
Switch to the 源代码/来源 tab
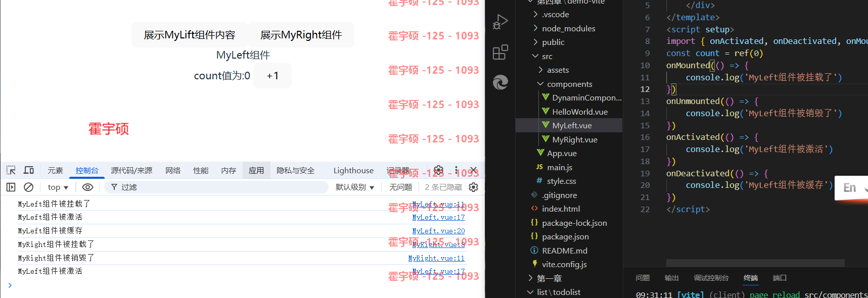tap(131, 170)
